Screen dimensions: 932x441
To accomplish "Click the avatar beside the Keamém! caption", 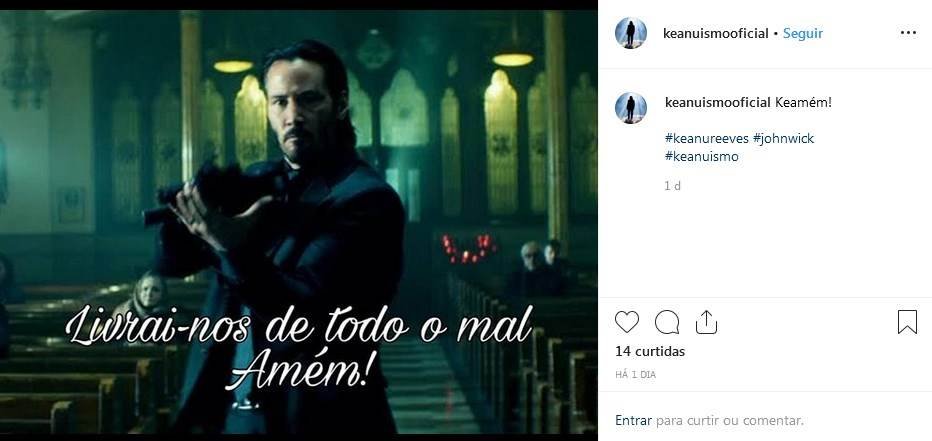I will coord(631,108).
